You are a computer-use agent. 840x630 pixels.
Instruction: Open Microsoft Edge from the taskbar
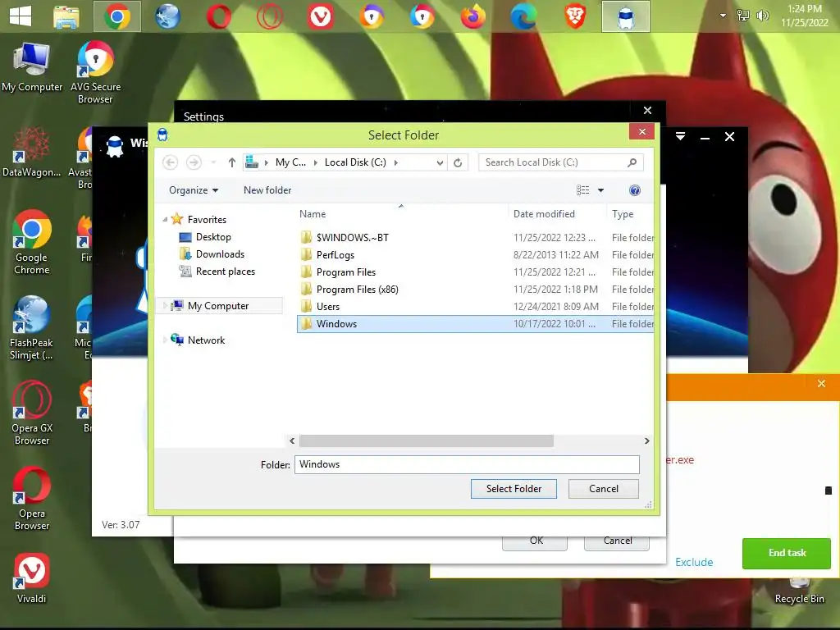524,16
